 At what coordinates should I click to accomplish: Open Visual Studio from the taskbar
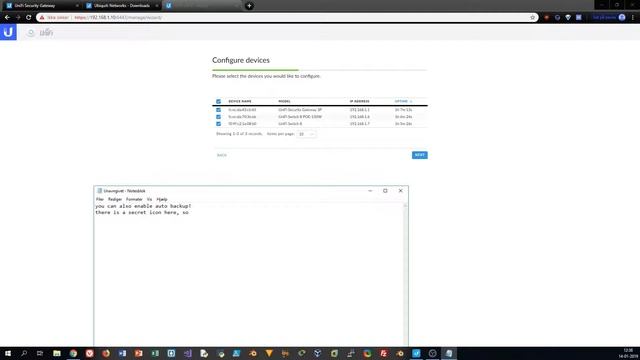click(187, 353)
